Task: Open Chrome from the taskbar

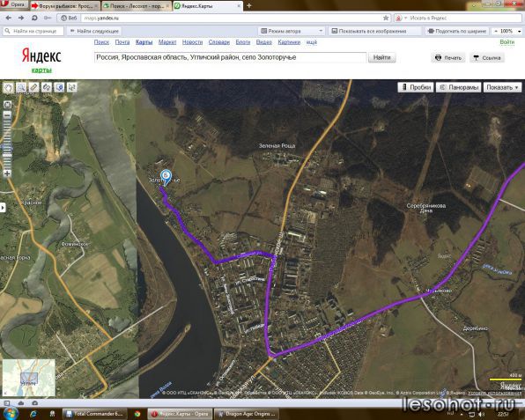Action: (137, 415)
